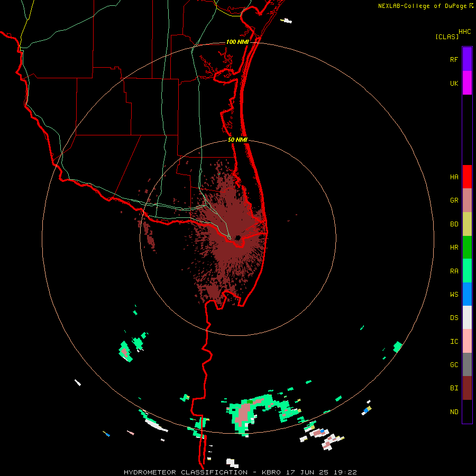Click the HYDROMETEOR CLASSIFICATION title text
The height and width of the screenshot is (476, 476).
click(186, 472)
